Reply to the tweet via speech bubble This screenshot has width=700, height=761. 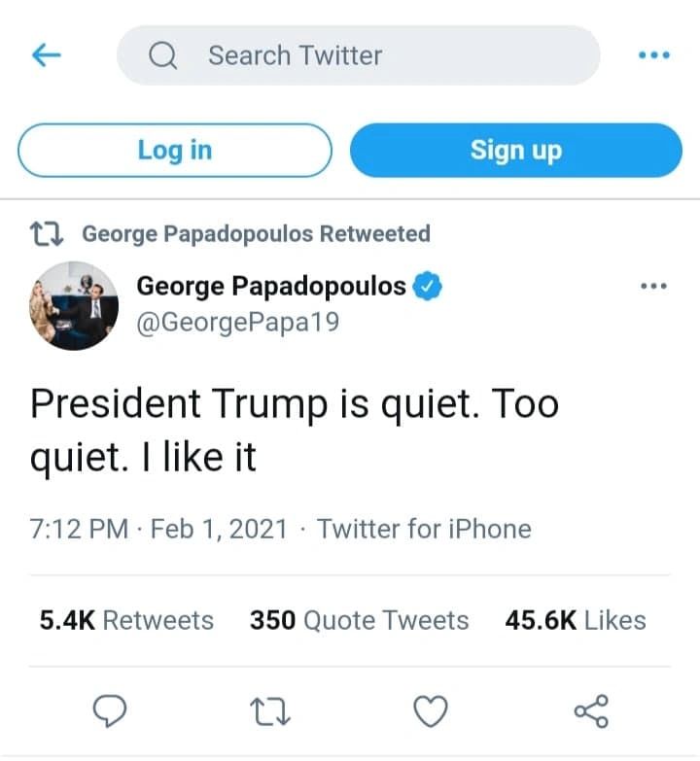[x=110, y=711]
